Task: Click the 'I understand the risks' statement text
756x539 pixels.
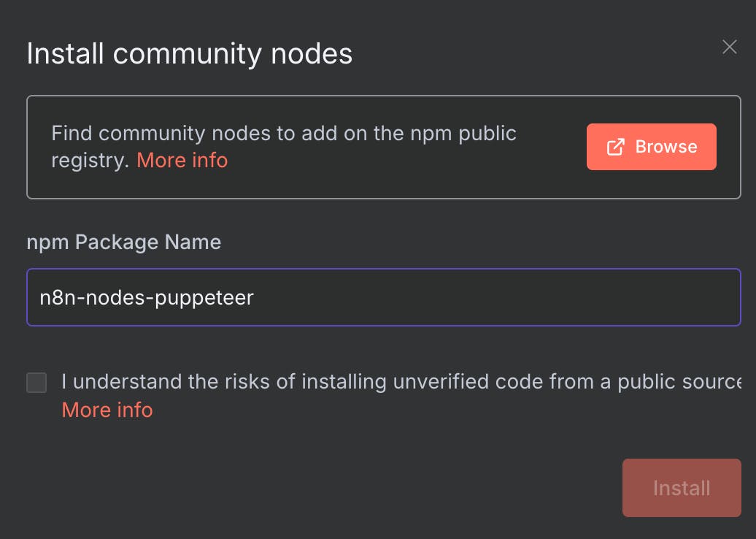Action: 401,382
